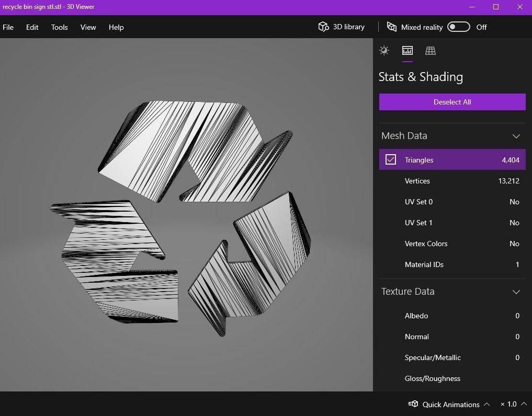Uncheck the Triangles checkbox
532x416 pixels.
point(391,159)
